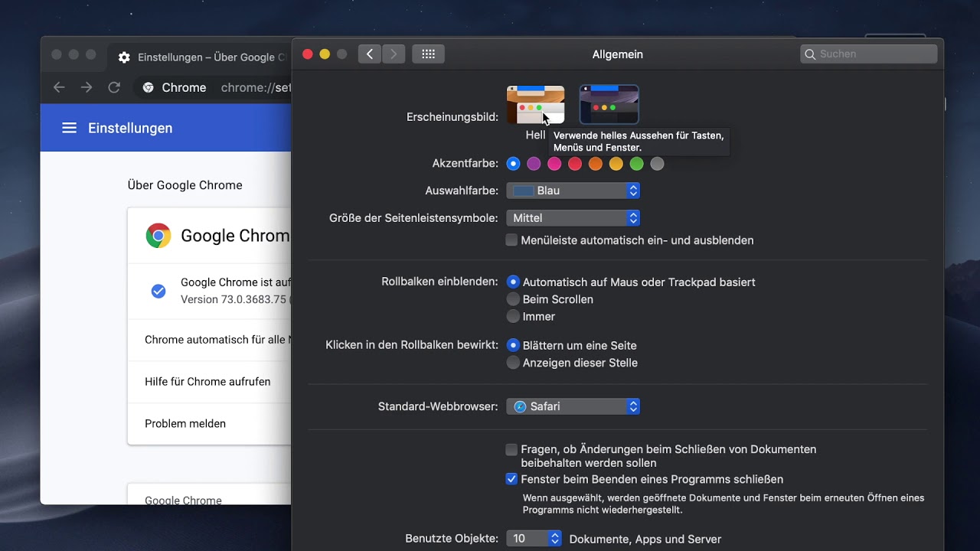
Task: Open the Standard-Webbrowser Safari dropdown
Action: coord(573,406)
